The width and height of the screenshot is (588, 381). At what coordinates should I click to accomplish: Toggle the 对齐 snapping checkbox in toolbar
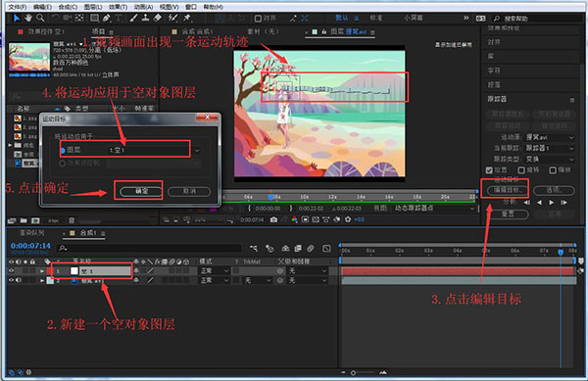coord(258,18)
